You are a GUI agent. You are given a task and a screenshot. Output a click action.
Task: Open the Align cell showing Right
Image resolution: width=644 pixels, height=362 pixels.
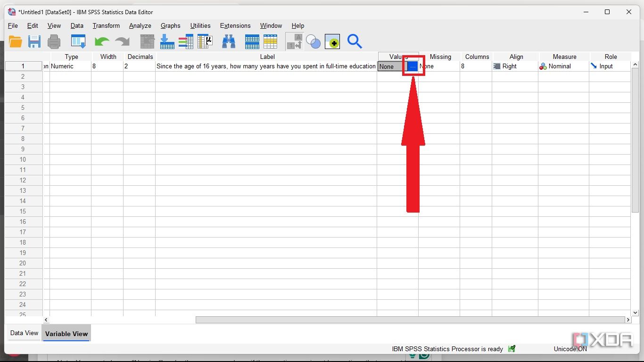point(515,66)
